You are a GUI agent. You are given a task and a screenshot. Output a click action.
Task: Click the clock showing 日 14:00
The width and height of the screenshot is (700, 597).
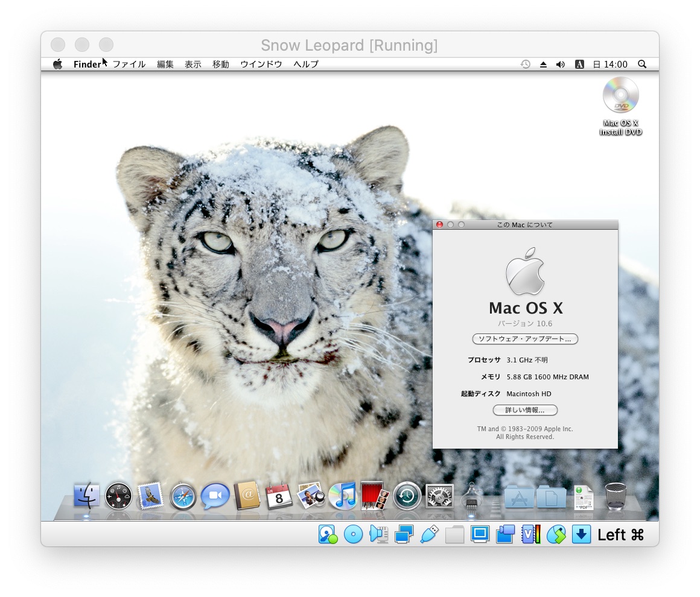(x=610, y=65)
